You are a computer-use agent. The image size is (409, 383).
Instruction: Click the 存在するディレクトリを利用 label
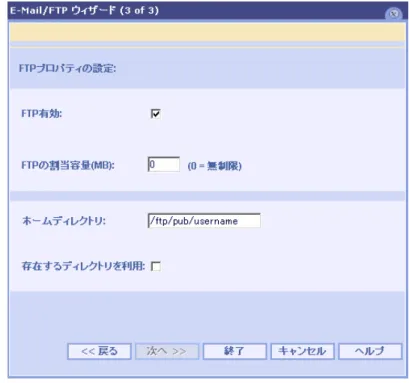83,266
